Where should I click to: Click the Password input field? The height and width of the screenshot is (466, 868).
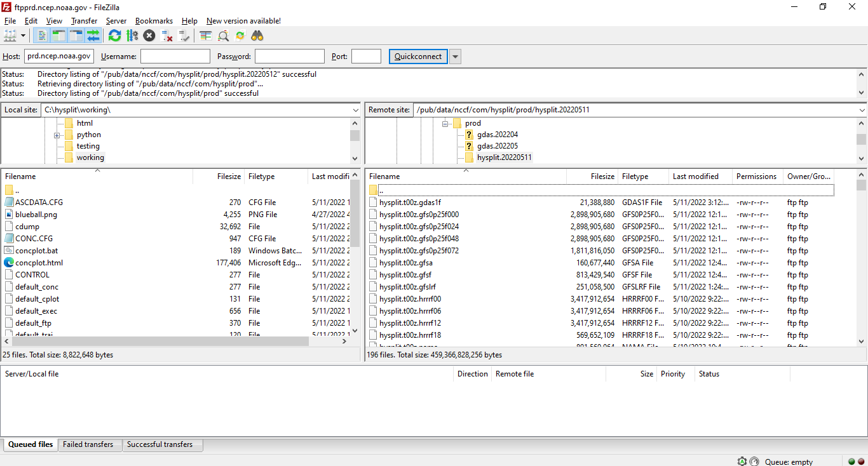[290, 57]
